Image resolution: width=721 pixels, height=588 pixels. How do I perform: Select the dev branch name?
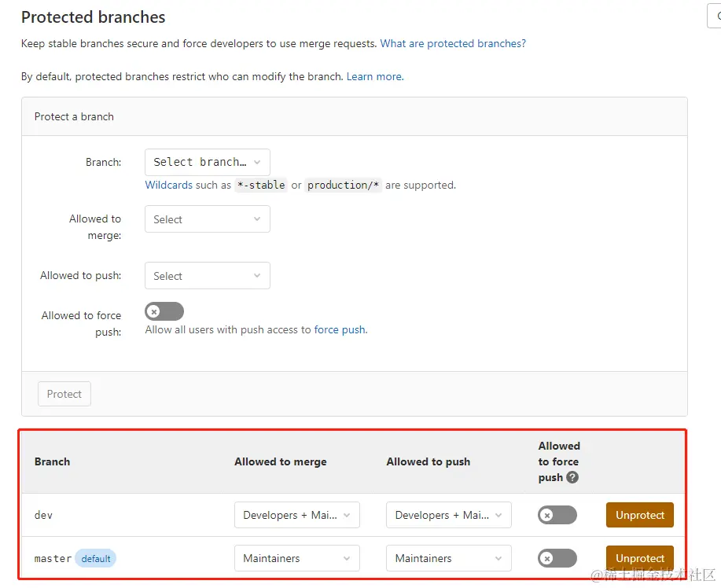[x=44, y=516]
